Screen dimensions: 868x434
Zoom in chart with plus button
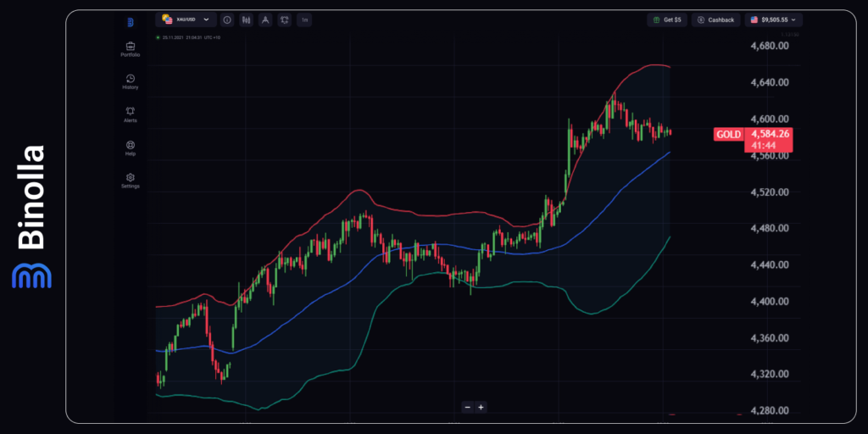tap(481, 407)
